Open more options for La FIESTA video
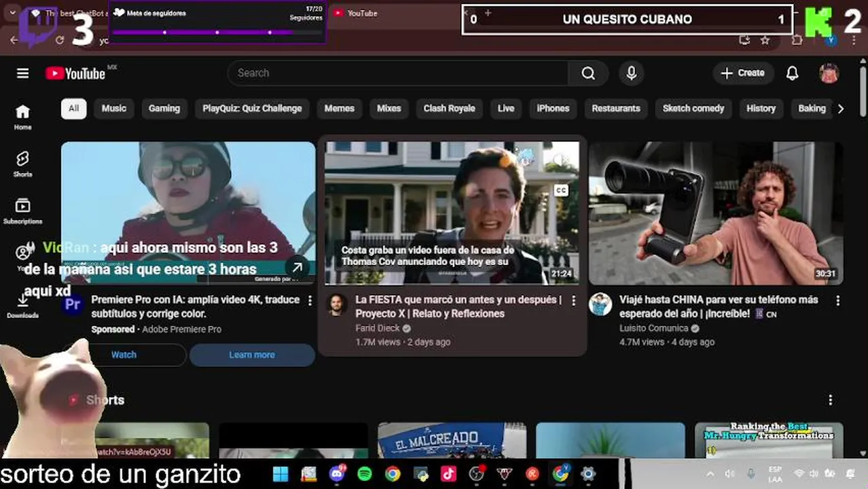Image resolution: width=868 pixels, height=489 pixels. pyautogui.click(x=573, y=300)
